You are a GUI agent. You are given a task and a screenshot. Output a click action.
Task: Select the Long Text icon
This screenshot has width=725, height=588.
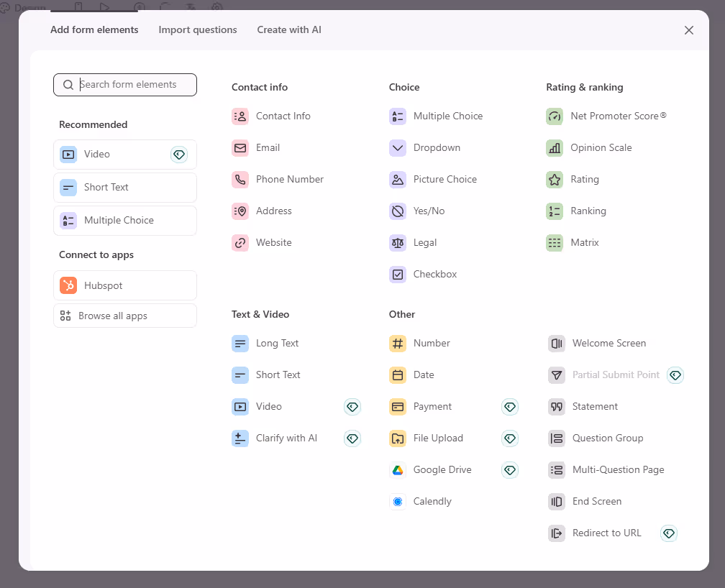(240, 344)
